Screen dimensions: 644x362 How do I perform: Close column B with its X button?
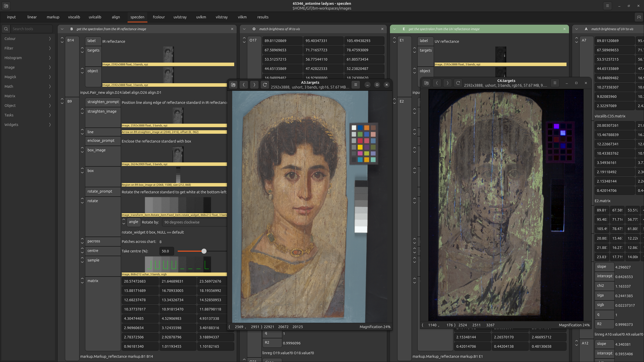click(232, 29)
